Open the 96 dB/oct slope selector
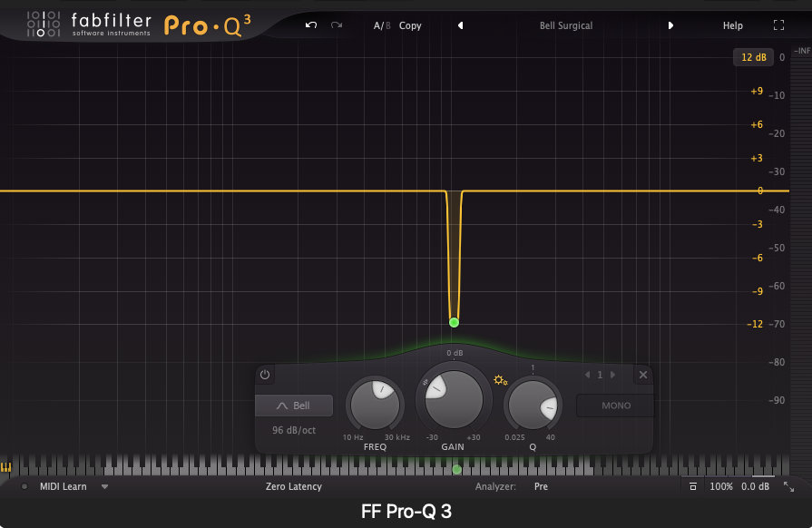Image resolution: width=812 pixels, height=528 pixels. 294,430
